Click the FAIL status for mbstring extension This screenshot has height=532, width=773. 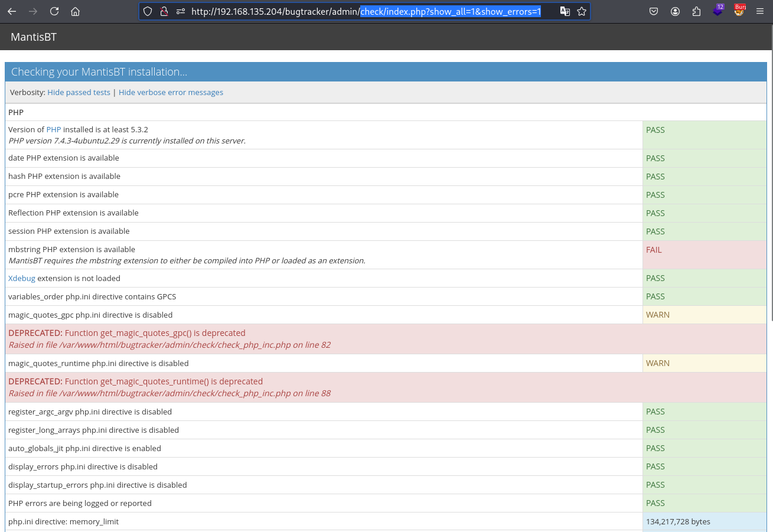click(654, 250)
